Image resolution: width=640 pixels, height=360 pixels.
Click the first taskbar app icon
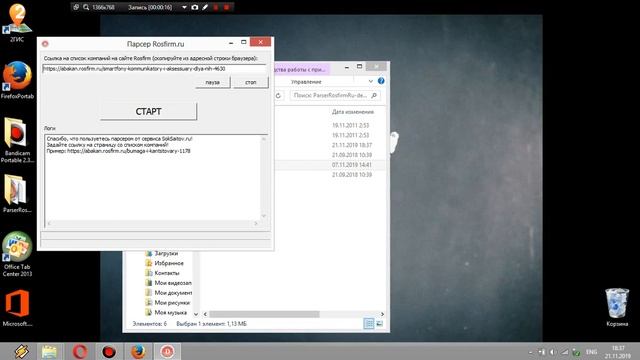[21, 351]
